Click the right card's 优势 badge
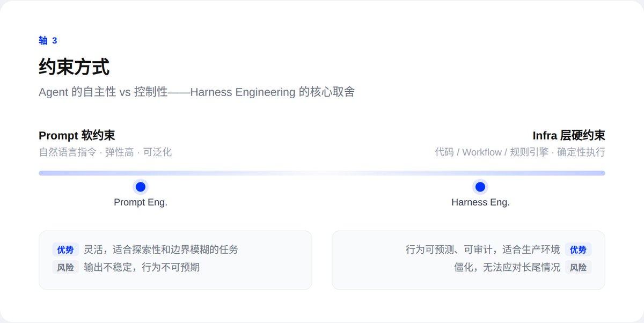 pos(578,249)
